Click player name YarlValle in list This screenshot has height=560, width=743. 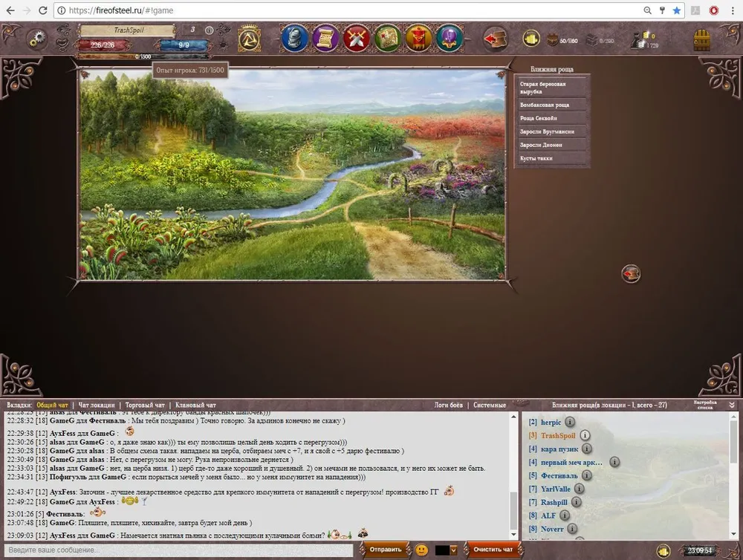pos(555,489)
